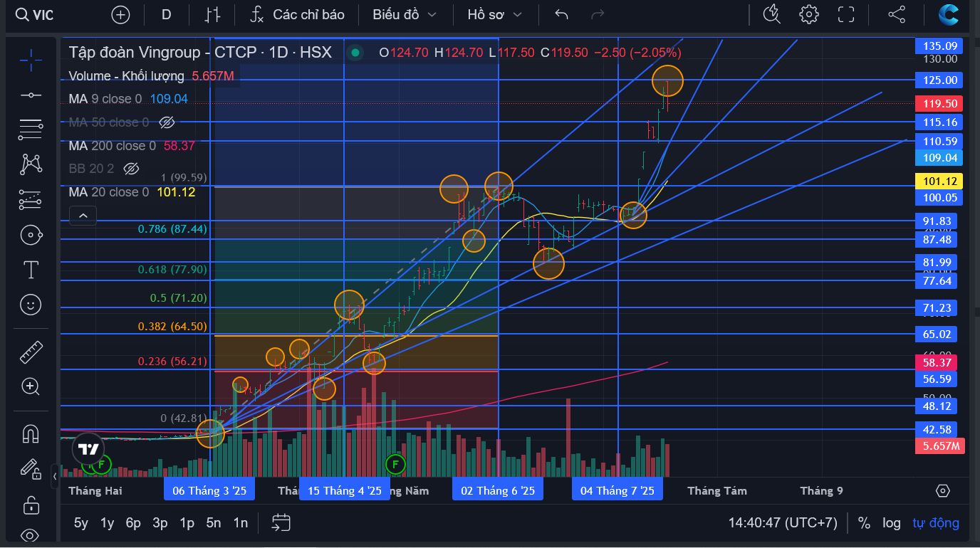The image size is (980, 548).
Task: Expand the Biểu đồ dropdown
Action: (x=405, y=14)
